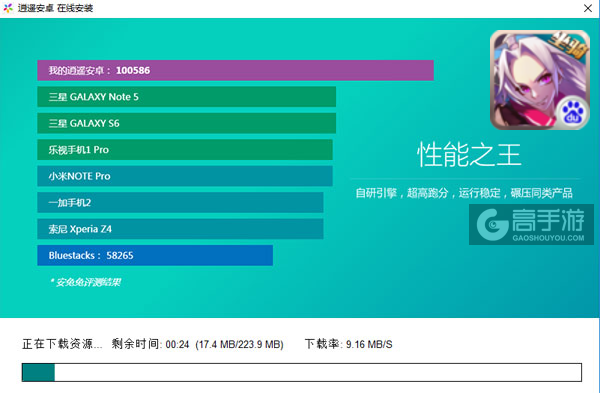Open the anime game icon thumbnail

540,80
